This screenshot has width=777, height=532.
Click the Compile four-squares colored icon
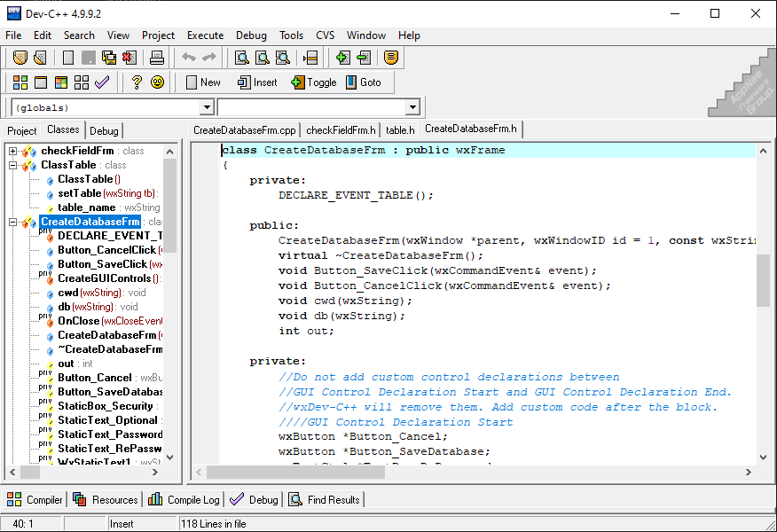tap(20, 82)
